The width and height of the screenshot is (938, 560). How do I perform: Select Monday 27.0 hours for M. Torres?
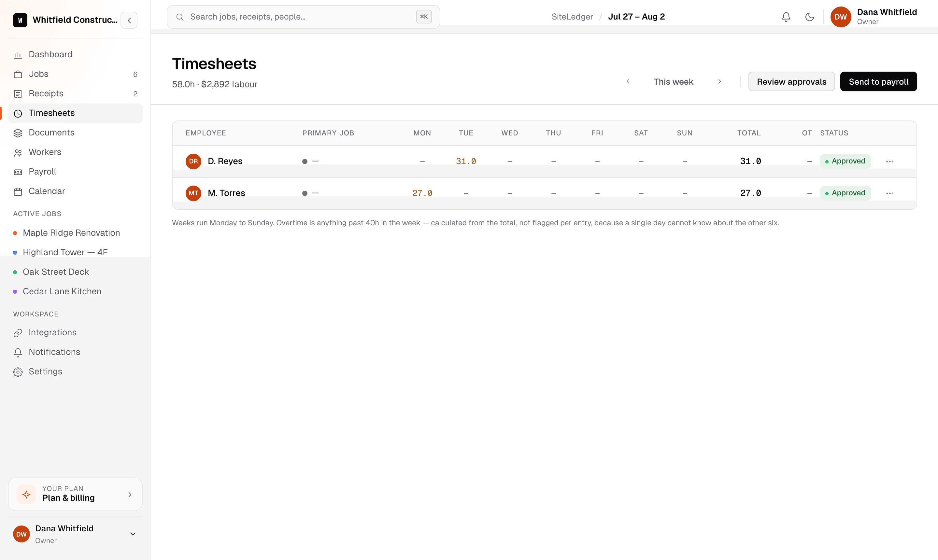pyautogui.click(x=422, y=194)
